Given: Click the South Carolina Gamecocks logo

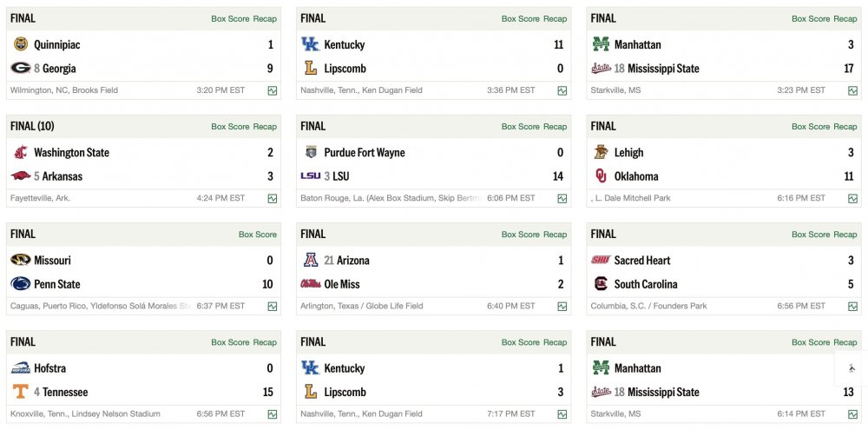Looking at the screenshot, I should pyautogui.click(x=601, y=284).
